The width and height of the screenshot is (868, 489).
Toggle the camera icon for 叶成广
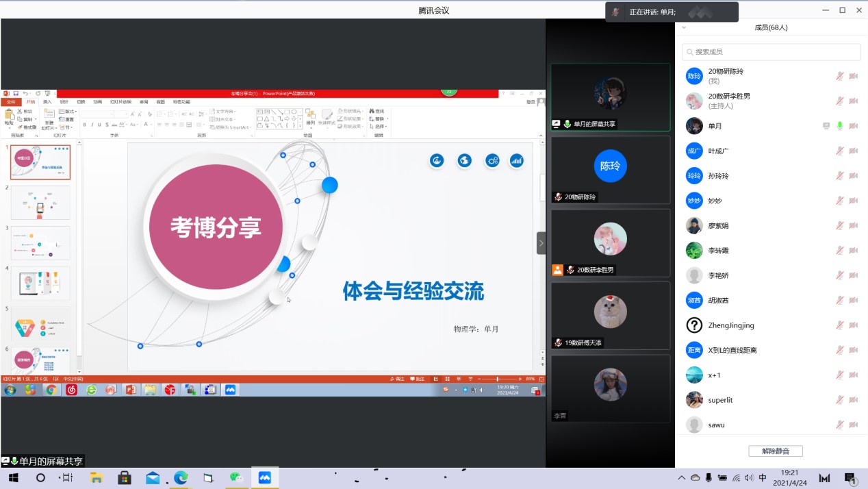click(854, 151)
